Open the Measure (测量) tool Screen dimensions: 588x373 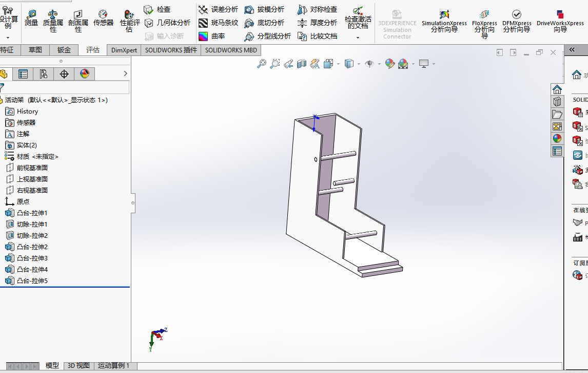[31, 18]
